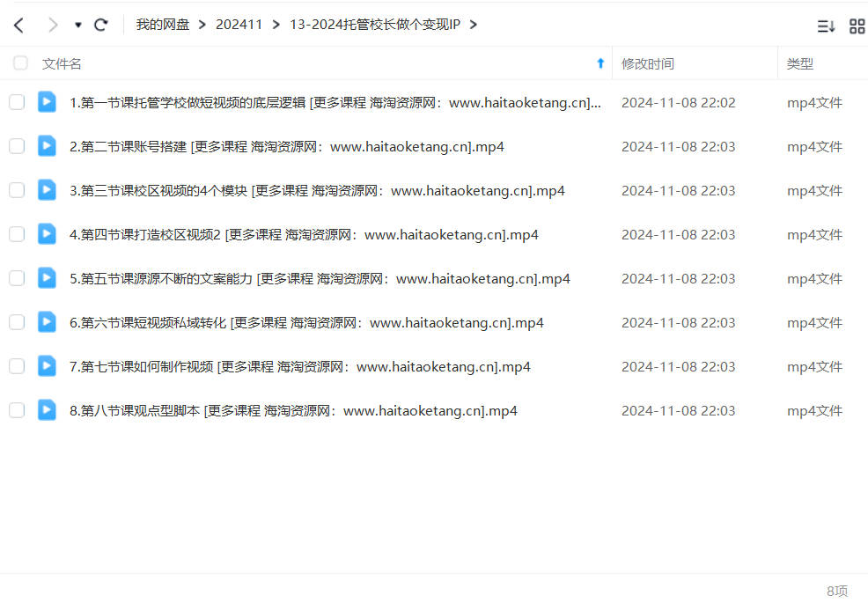This screenshot has width=868, height=603.
Task: Switch to grid view
Action: [857, 26]
